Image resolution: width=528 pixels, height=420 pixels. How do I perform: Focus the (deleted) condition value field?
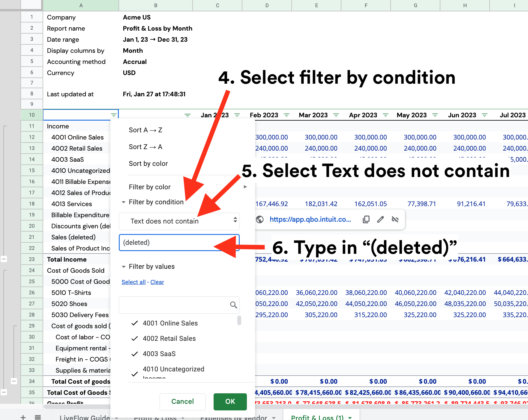179,242
